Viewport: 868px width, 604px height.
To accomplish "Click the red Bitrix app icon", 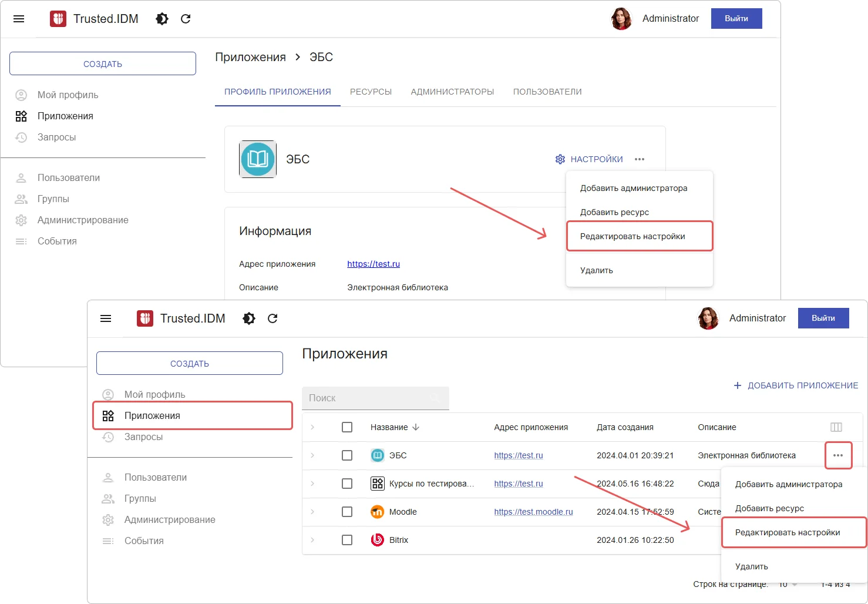I will coord(377,540).
